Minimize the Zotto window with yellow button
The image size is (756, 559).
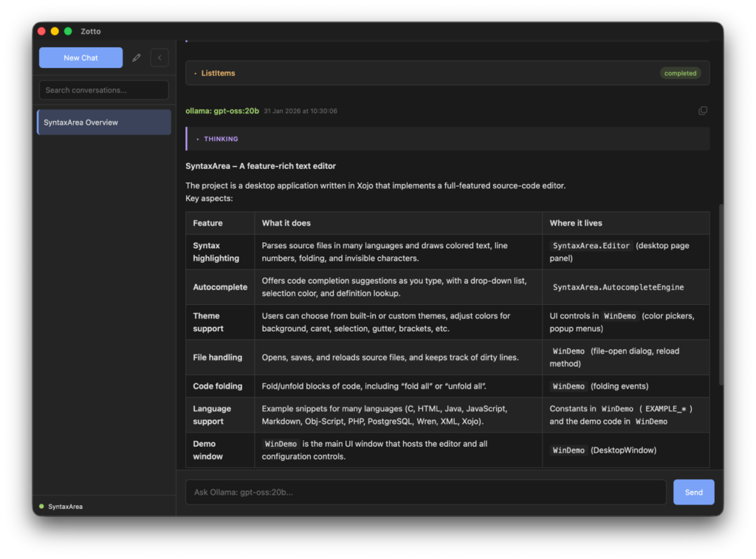[55, 31]
